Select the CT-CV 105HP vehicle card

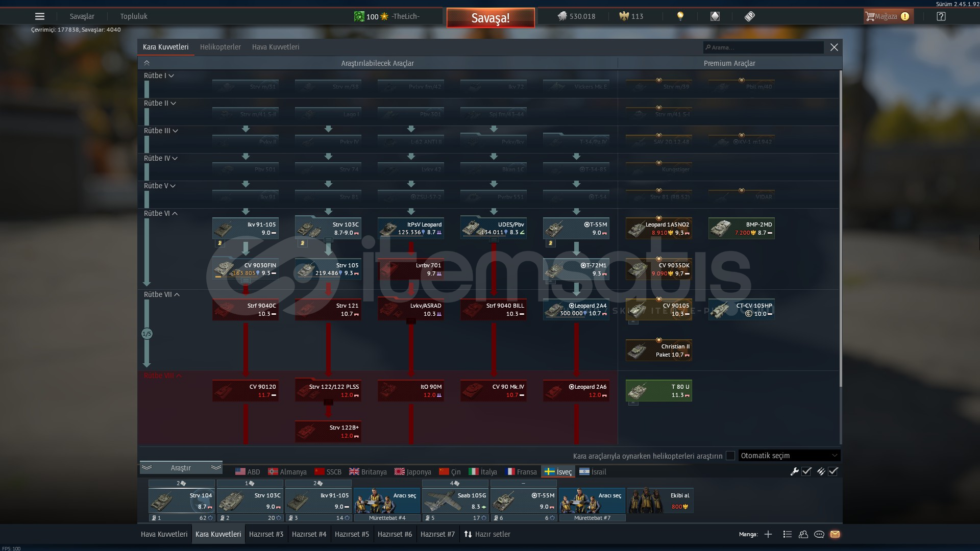click(742, 310)
